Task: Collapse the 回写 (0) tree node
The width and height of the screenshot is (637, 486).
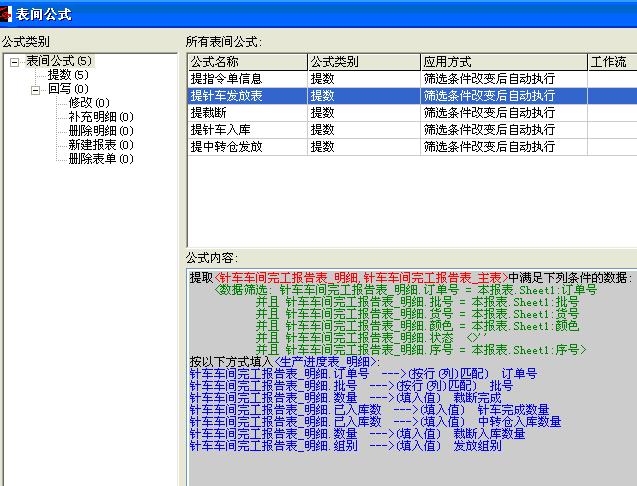Action: [x=36, y=89]
